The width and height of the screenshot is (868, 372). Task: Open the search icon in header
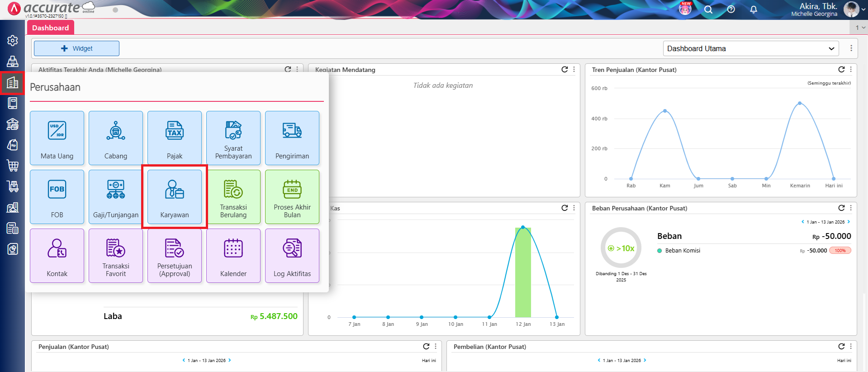pyautogui.click(x=708, y=10)
